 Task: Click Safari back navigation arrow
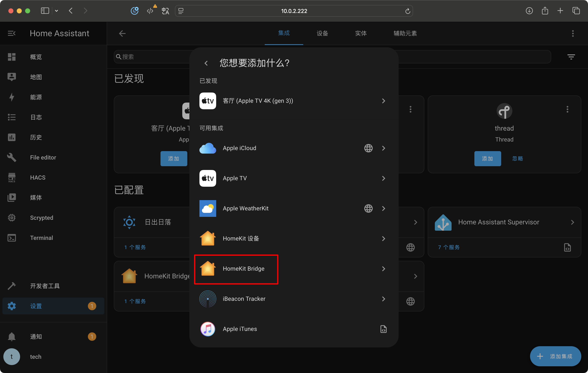click(71, 11)
